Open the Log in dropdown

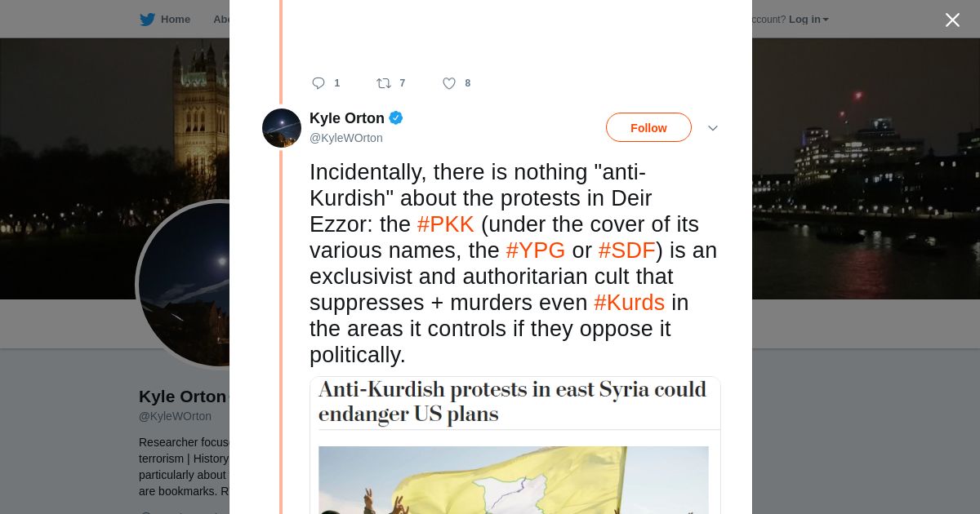(x=808, y=20)
